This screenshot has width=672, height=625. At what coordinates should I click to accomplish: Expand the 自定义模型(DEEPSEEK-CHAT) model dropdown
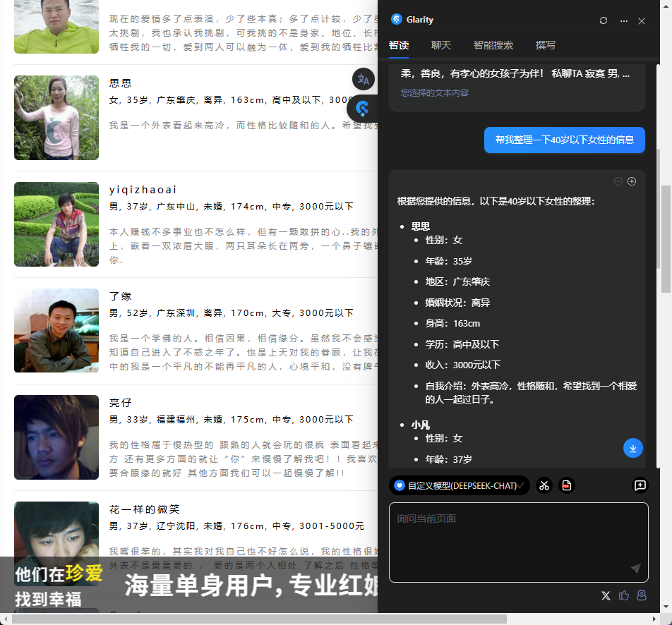pyautogui.click(x=459, y=485)
